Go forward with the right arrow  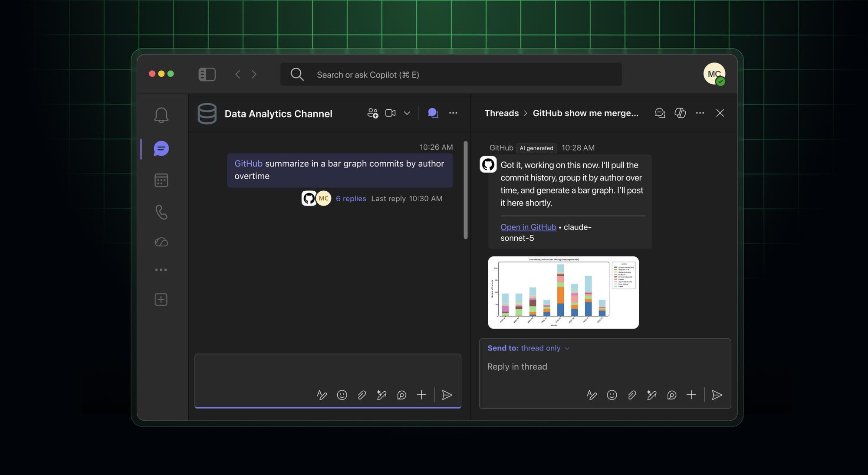[254, 74]
